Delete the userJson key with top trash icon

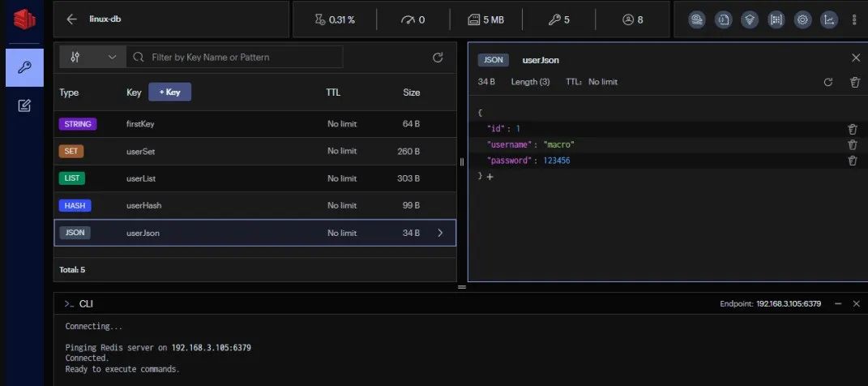[855, 82]
